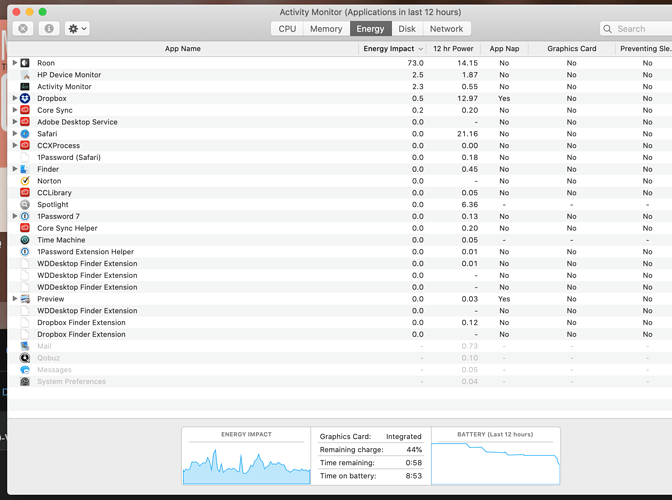This screenshot has width=672, height=500.
Task: Sort by App Nap column
Action: pyautogui.click(x=504, y=49)
